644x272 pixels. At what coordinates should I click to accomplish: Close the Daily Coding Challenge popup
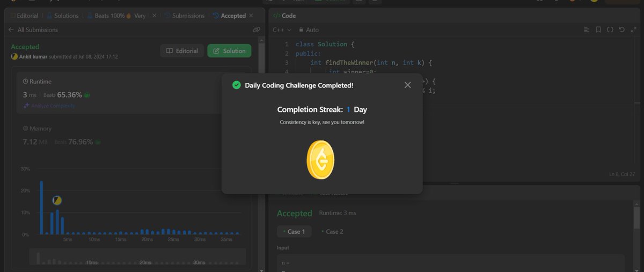click(x=407, y=85)
